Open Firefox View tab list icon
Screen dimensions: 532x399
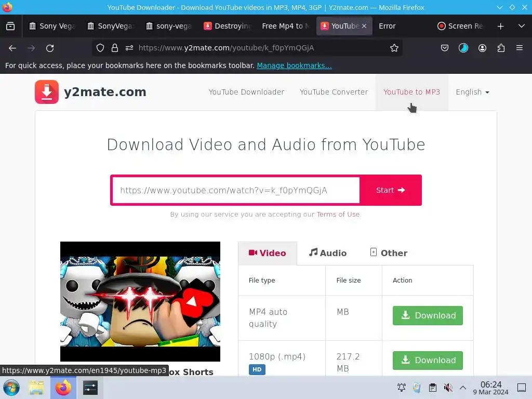10,26
